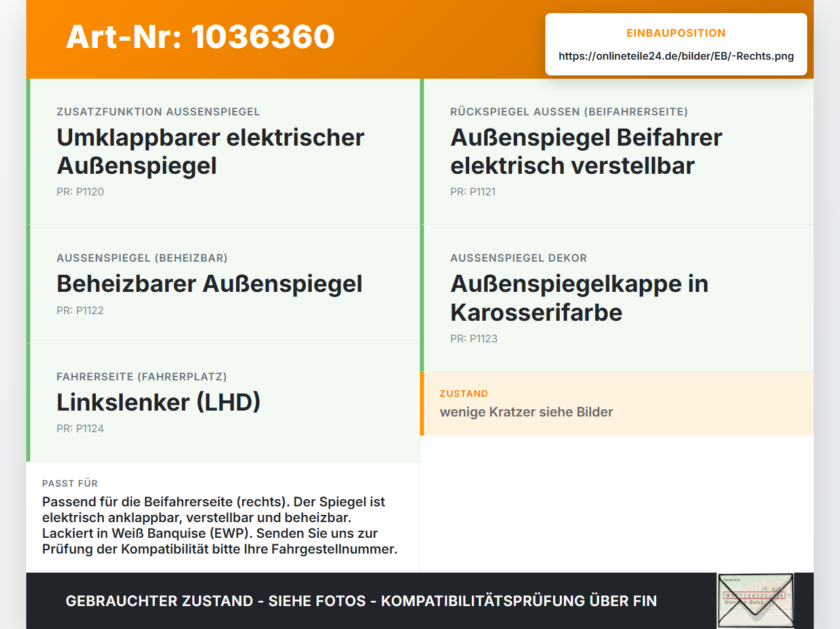Image resolution: width=840 pixels, height=629 pixels.
Task: Click the PR: P1122 code
Action: pyautogui.click(x=80, y=310)
